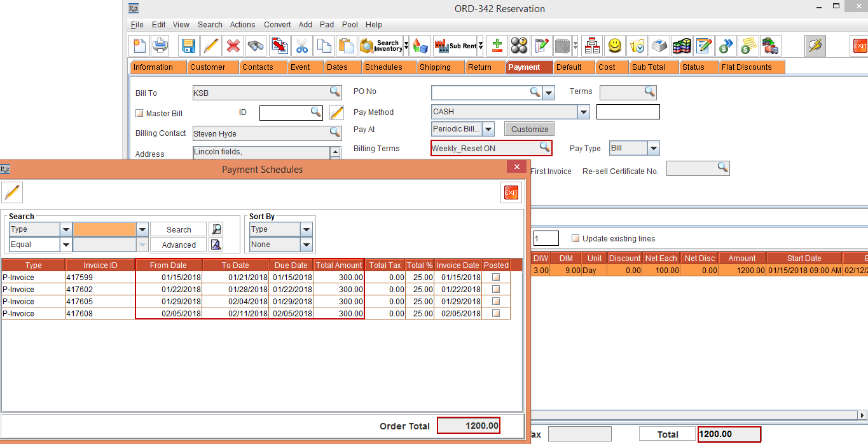Toggle Update existing lines checkbox
Screen dimensions: 868x444
(x=575, y=239)
